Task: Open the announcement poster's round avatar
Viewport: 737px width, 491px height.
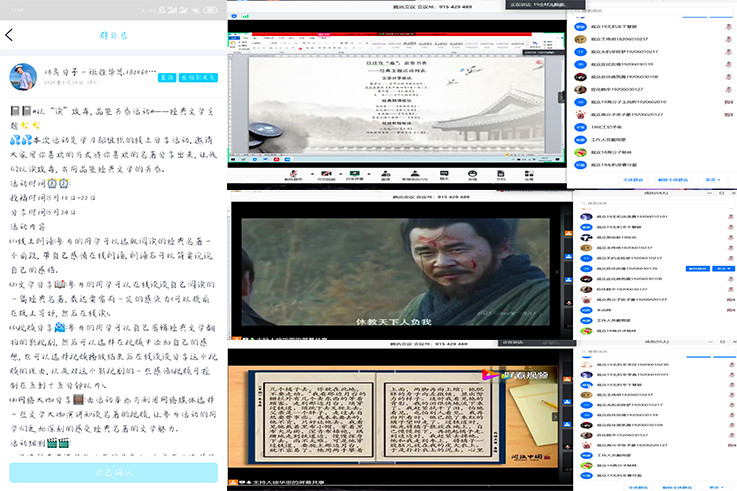Action: click(x=23, y=78)
